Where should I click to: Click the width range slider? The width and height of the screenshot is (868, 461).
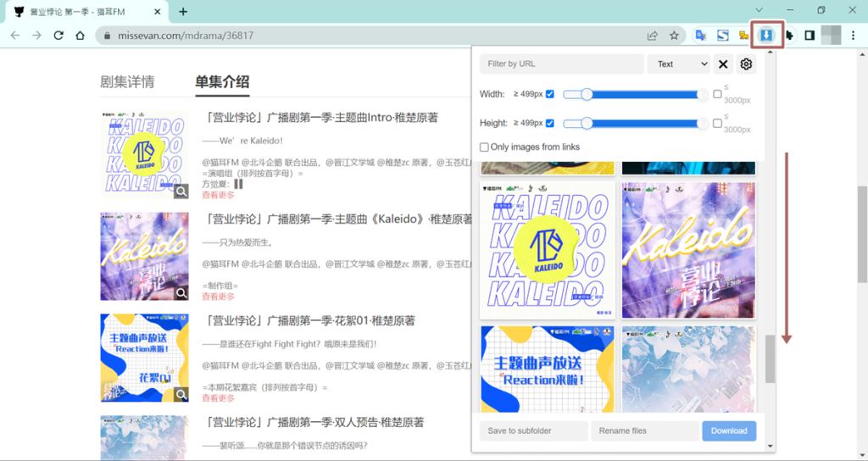click(x=636, y=95)
